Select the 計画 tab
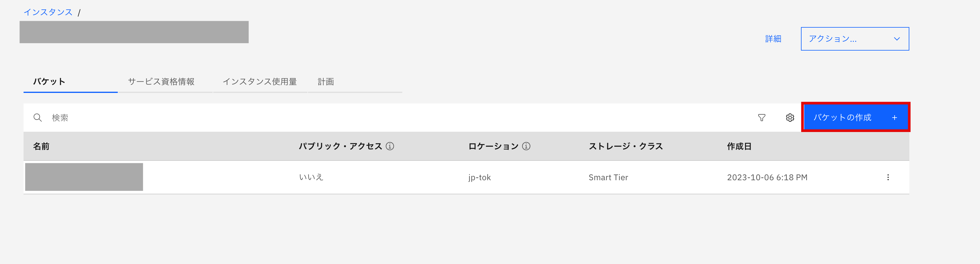The width and height of the screenshot is (980, 264). (x=326, y=81)
